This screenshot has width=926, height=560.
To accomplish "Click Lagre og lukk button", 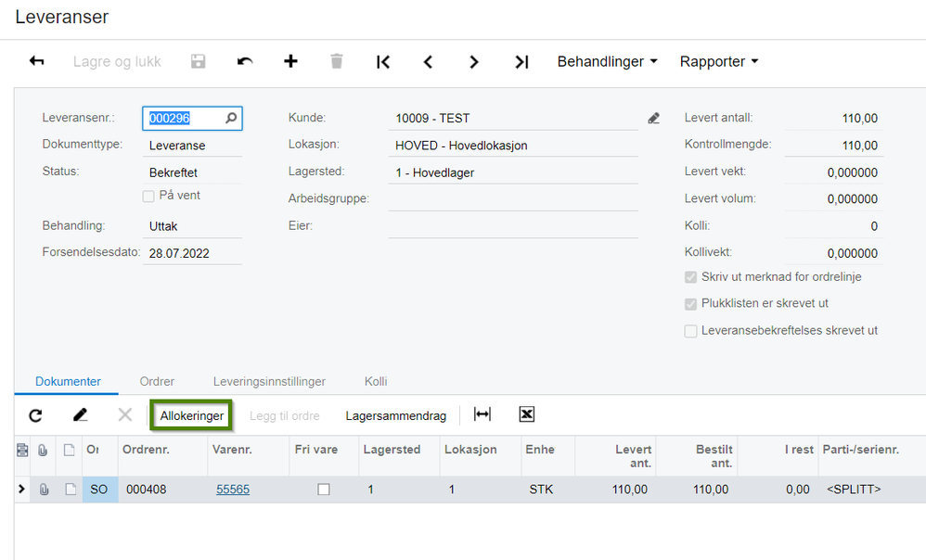I will pos(117,61).
